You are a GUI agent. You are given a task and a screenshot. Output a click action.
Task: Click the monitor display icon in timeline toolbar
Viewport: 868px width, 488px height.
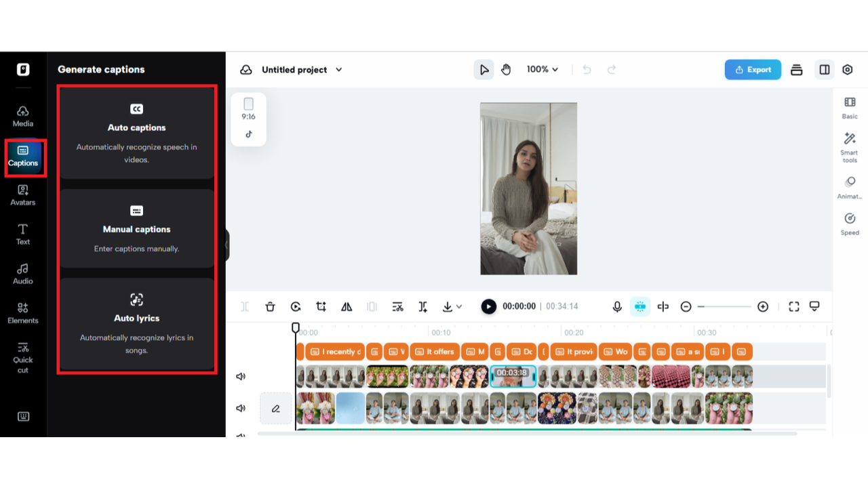814,307
